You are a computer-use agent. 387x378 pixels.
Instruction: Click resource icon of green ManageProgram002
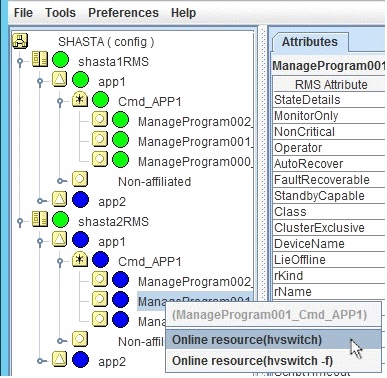(x=100, y=120)
